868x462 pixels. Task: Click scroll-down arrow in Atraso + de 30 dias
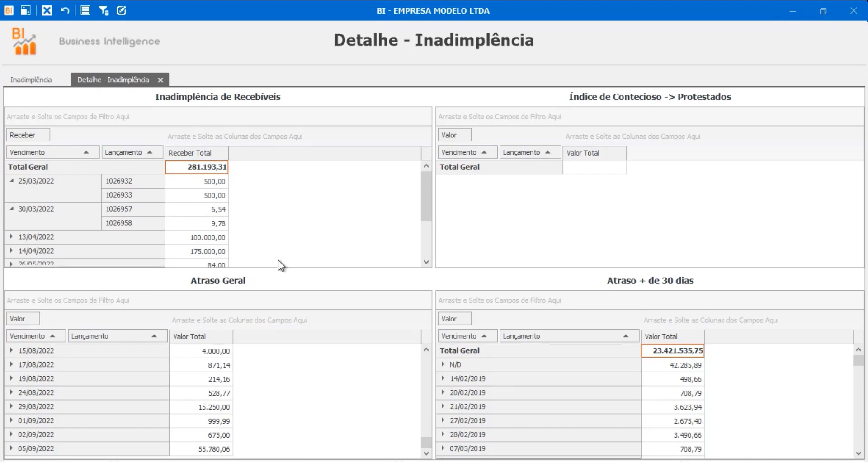[859, 453]
